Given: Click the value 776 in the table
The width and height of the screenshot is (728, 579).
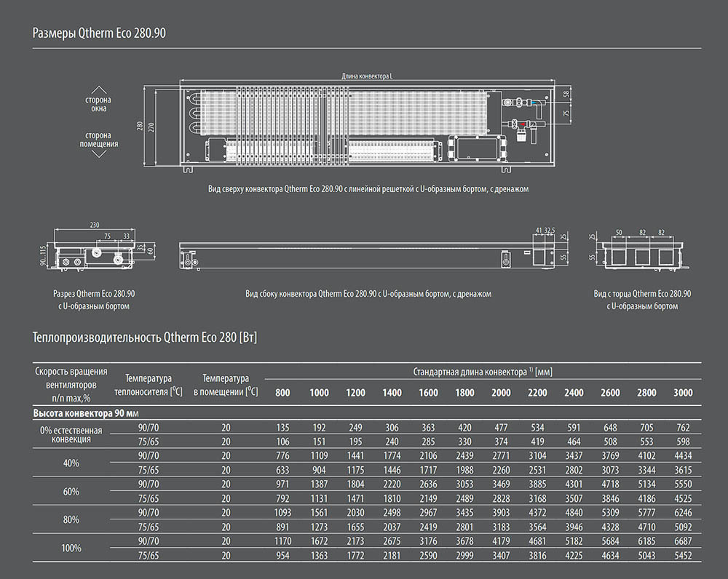Looking at the screenshot, I should point(282,455).
